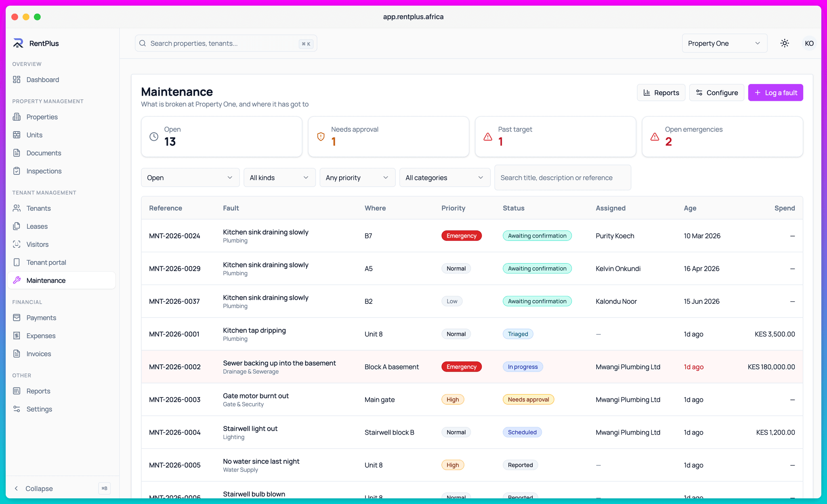The height and width of the screenshot is (504, 827).
Task: Select No water since last night fault
Action: [x=261, y=461]
